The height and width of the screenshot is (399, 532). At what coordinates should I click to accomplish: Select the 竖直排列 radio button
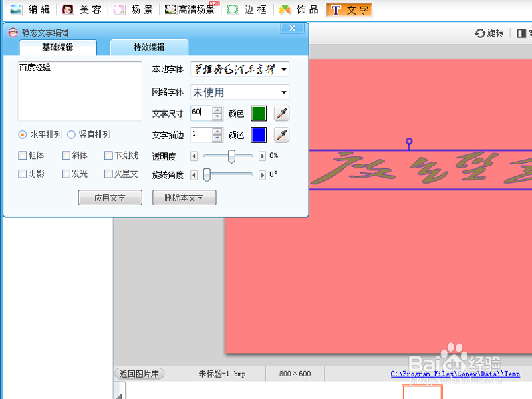click(x=71, y=135)
